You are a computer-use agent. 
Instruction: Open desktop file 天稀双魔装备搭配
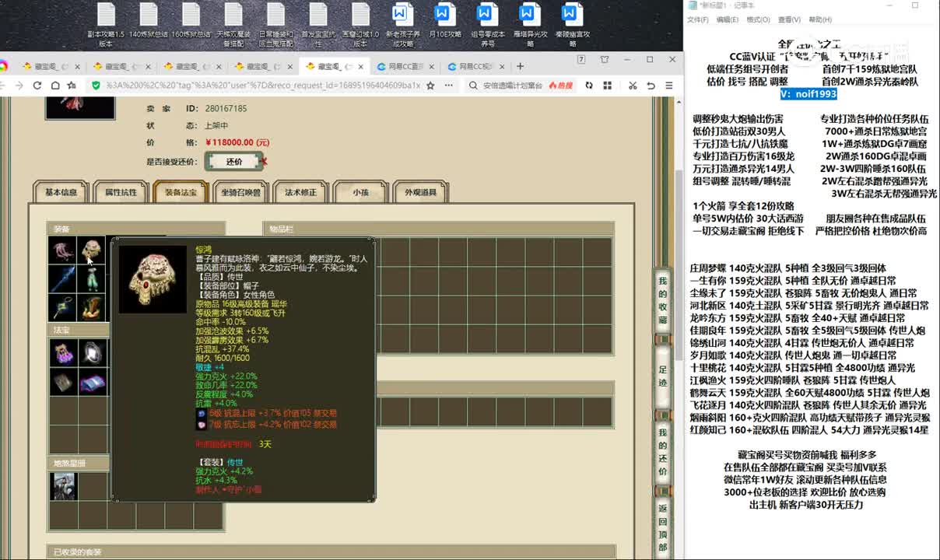[233, 25]
